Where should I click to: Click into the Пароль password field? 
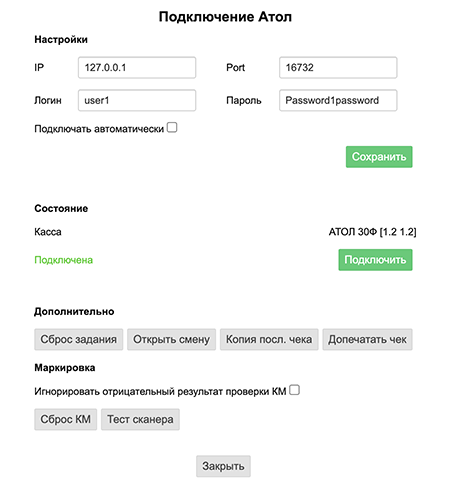tap(338, 100)
